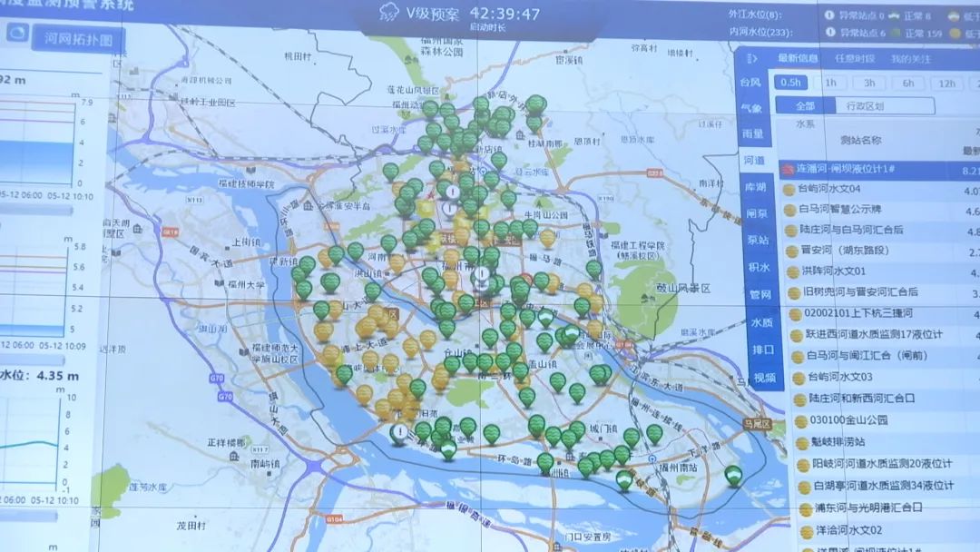
Task: Click the exclamation icon in the 外江水位 row
Action: (829, 15)
